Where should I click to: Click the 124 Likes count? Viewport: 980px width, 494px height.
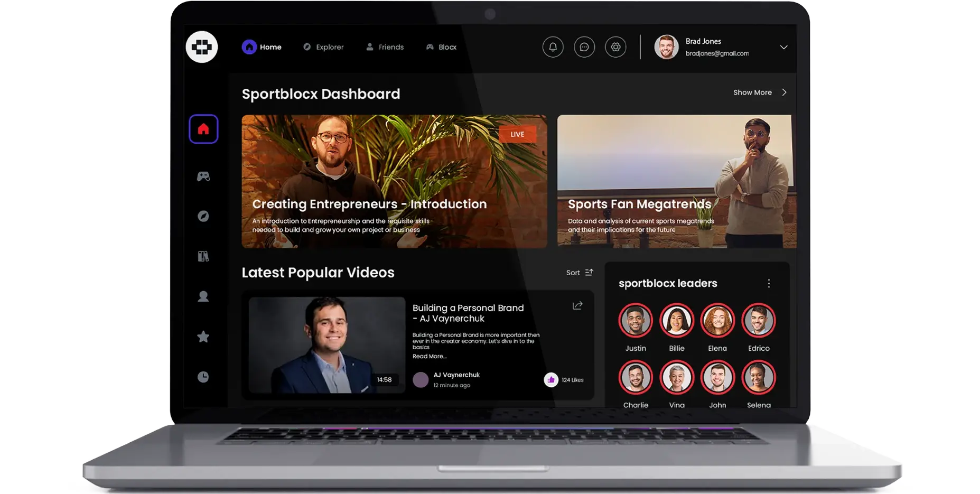pos(573,380)
